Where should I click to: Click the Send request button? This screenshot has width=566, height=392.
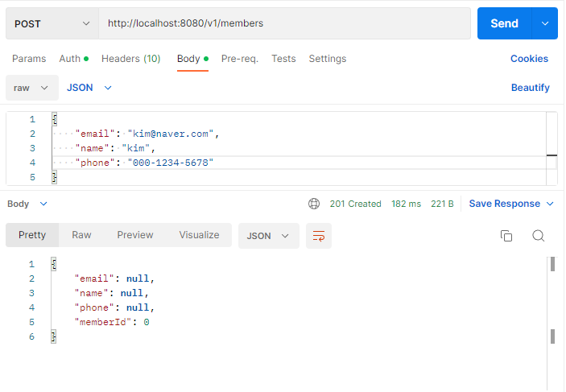point(504,23)
